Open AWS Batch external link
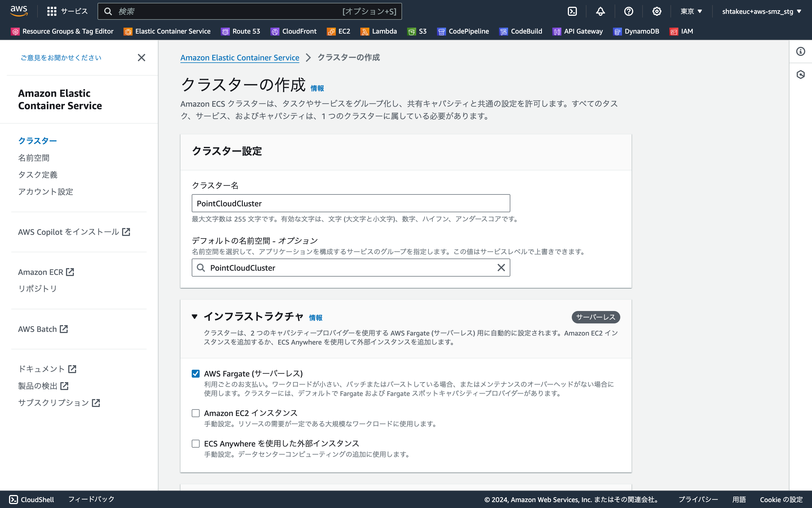The image size is (812, 508). click(43, 329)
